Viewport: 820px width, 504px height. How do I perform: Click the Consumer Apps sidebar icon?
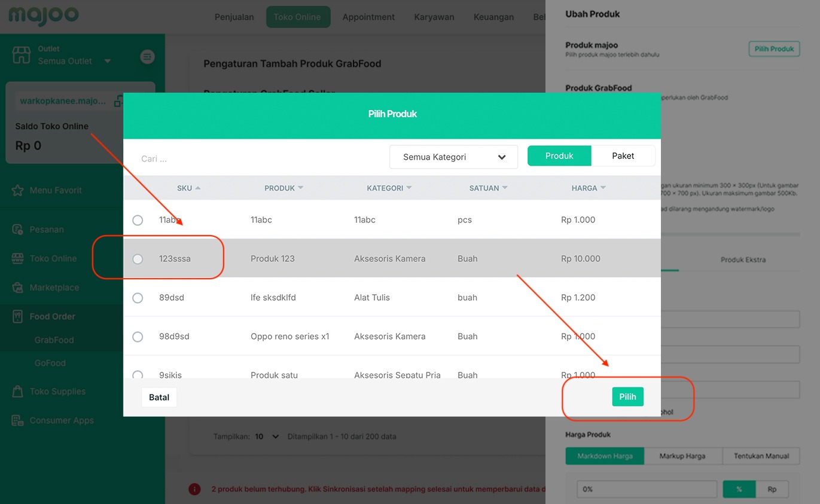tap(18, 420)
